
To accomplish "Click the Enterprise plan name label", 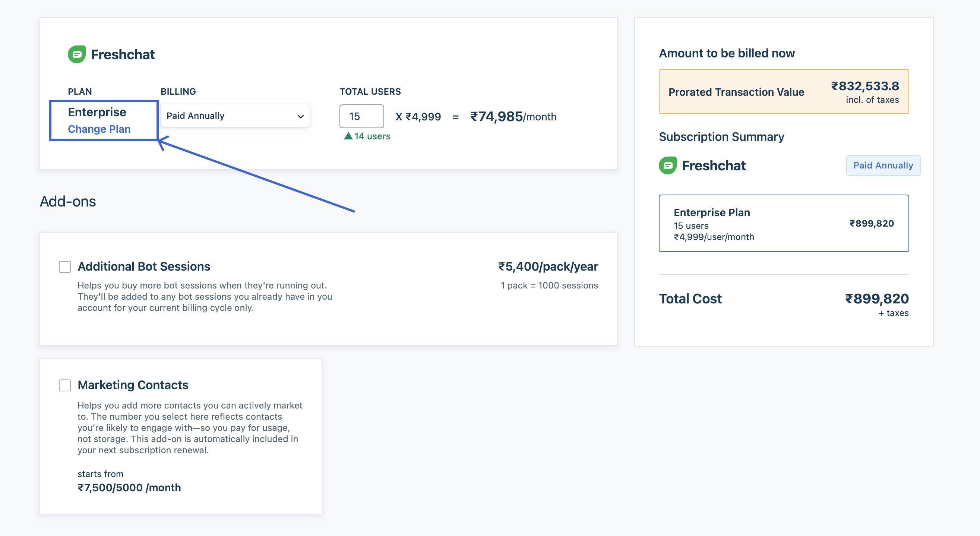I will point(97,112).
